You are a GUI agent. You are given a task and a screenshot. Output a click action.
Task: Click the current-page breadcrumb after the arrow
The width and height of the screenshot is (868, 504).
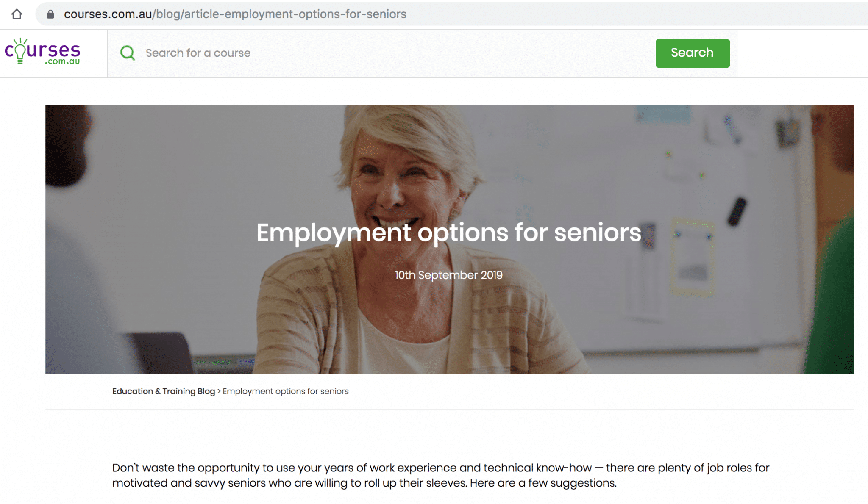click(x=285, y=391)
